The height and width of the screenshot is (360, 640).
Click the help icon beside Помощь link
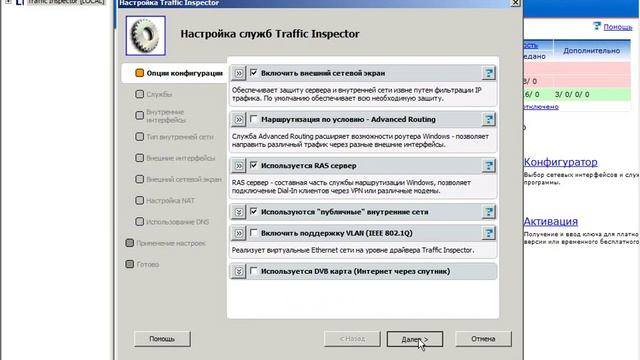597,27
